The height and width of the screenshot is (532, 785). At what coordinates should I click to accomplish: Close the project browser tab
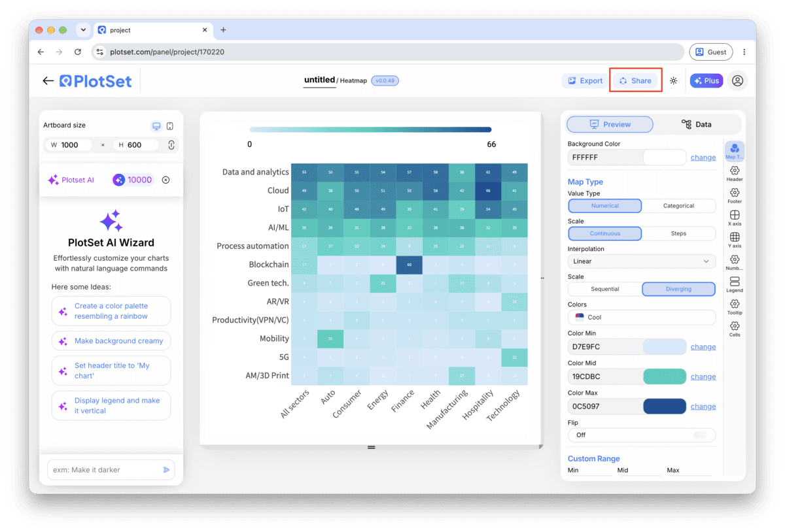tap(205, 30)
